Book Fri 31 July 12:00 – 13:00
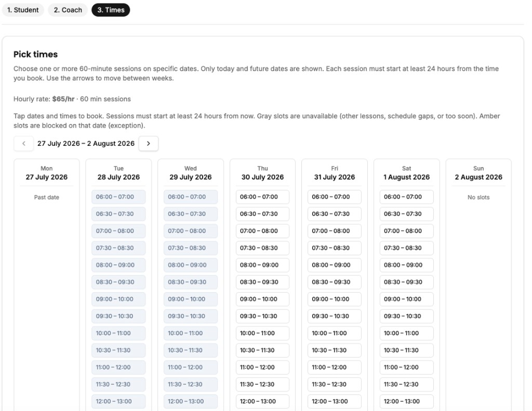532x411 pixels. (x=335, y=402)
